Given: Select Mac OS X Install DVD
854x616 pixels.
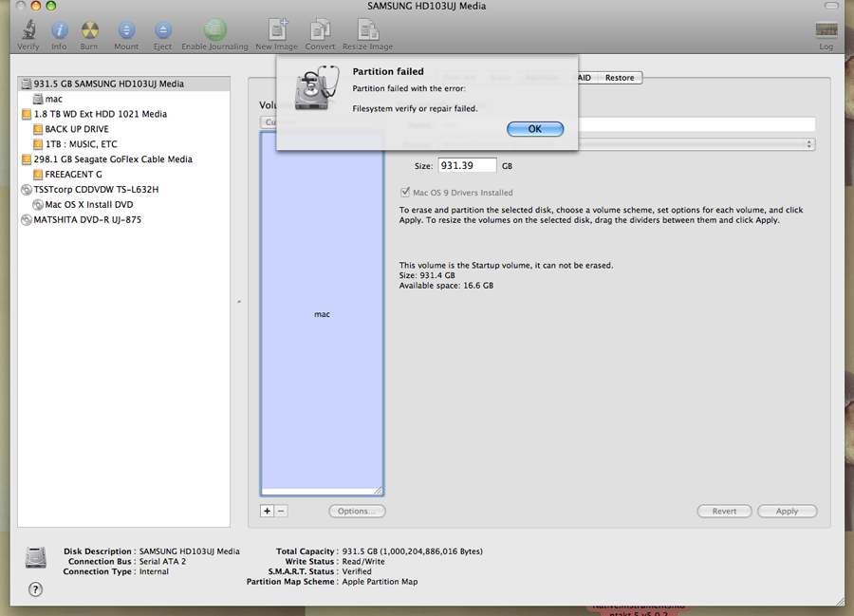Looking at the screenshot, I should point(124,205).
